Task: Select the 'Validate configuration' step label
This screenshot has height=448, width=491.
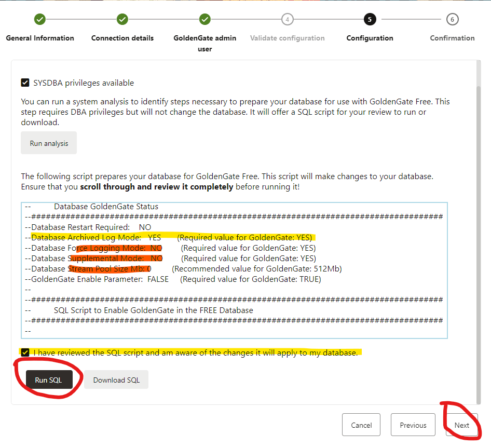Action: coord(287,38)
